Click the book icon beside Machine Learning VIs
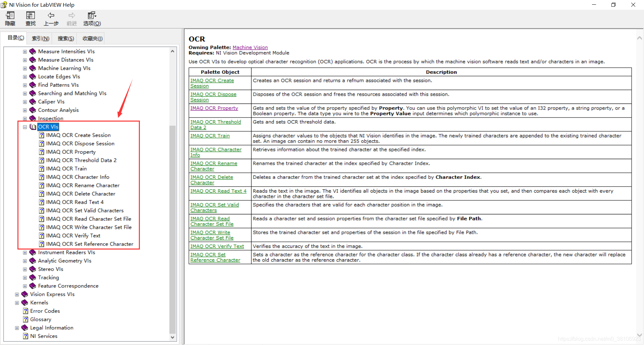Viewport: 644px width, 345px height. tap(33, 68)
